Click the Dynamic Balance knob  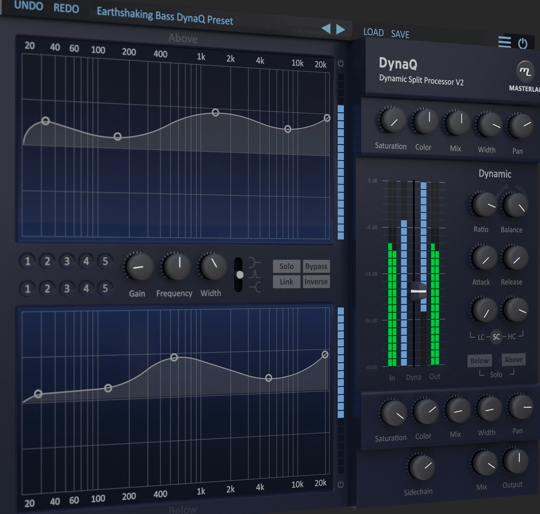coord(515,205)
